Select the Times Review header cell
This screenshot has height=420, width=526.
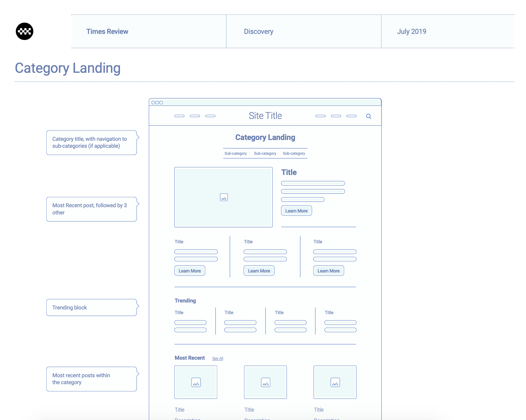(149, 31)
